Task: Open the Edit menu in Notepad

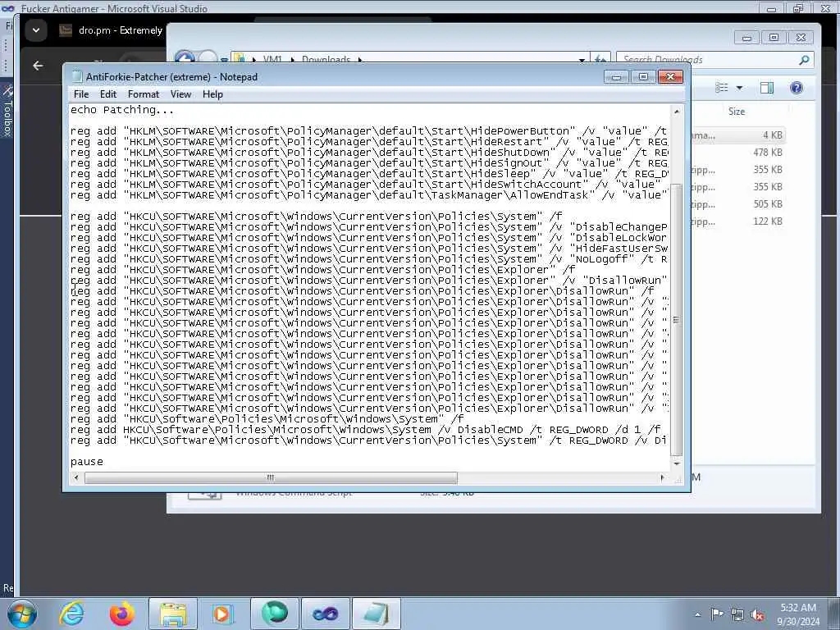Action: [108, 94]
